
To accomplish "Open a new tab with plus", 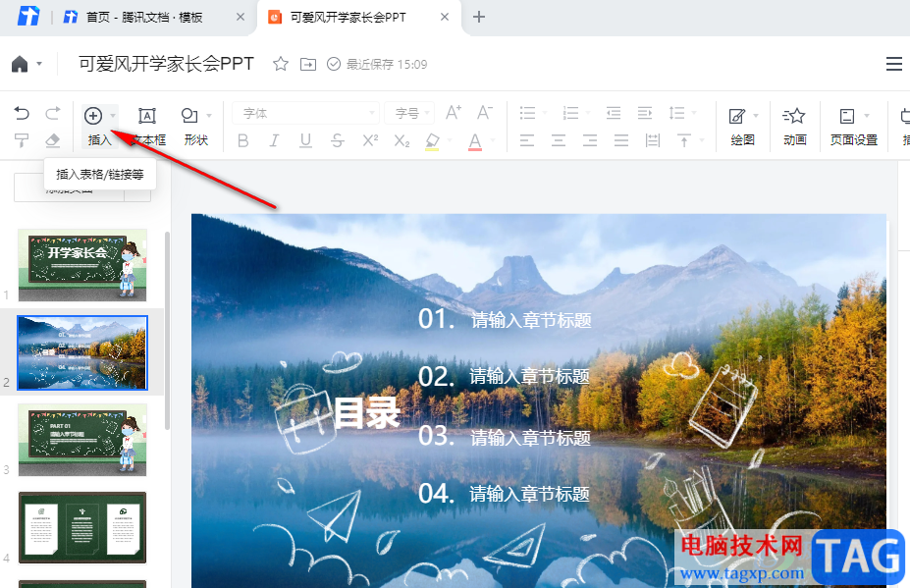I will (479, 17).
